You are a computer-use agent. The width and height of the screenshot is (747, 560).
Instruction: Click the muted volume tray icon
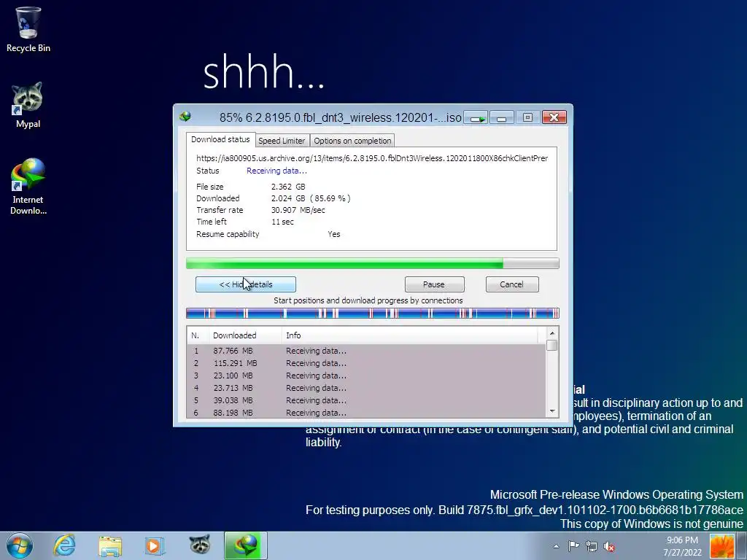(609, 546)
